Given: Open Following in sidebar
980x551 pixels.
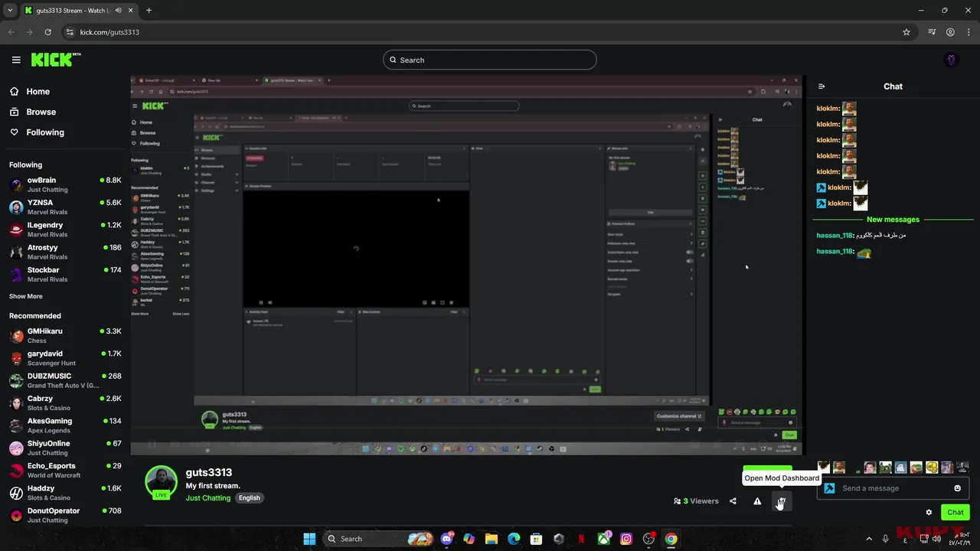Looking at the screenshot, I should click(x=37, y=132).
